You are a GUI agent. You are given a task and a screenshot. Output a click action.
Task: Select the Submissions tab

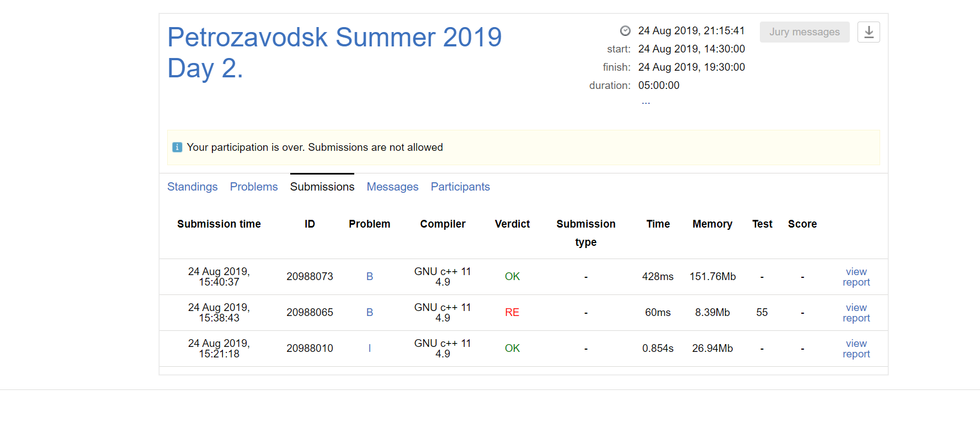(322, 187)
